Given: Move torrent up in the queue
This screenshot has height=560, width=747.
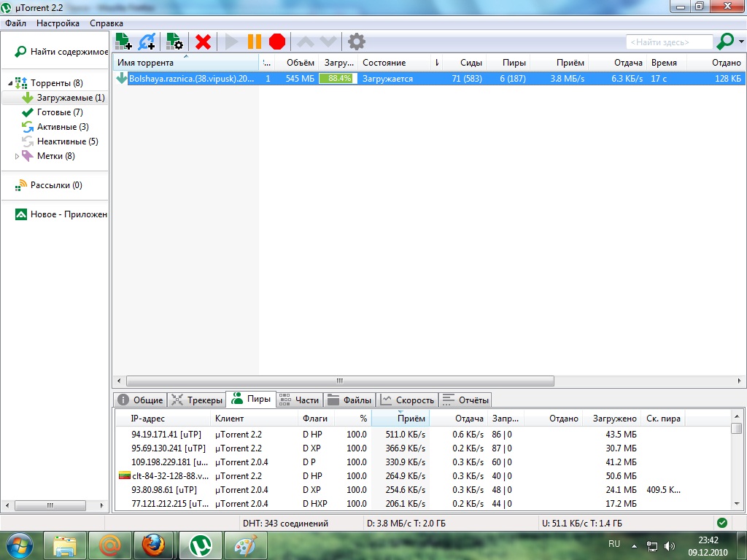Looking at the screenshot, I should coord(306,42).
